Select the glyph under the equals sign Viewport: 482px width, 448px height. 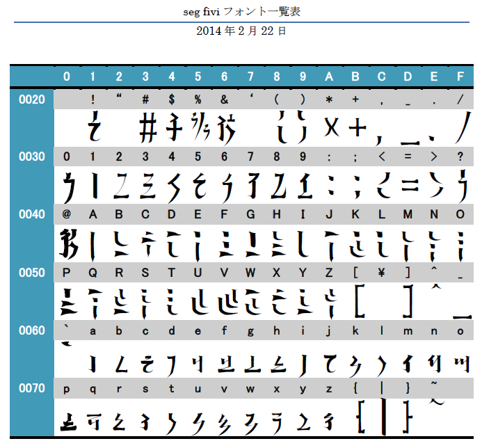[x=410, y=185]
